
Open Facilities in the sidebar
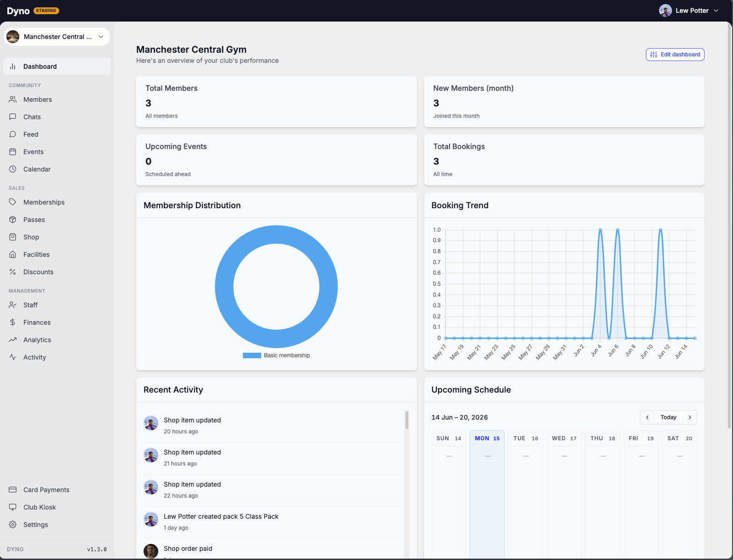(x=57, y=255)
